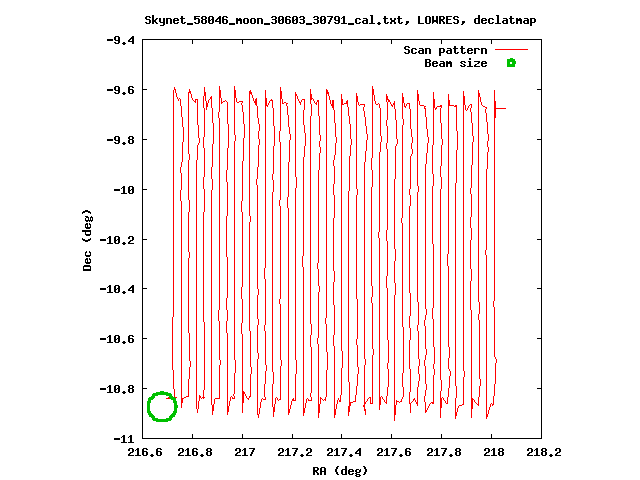
Task: Click the large green beam circle
Action: coord(162,407)
